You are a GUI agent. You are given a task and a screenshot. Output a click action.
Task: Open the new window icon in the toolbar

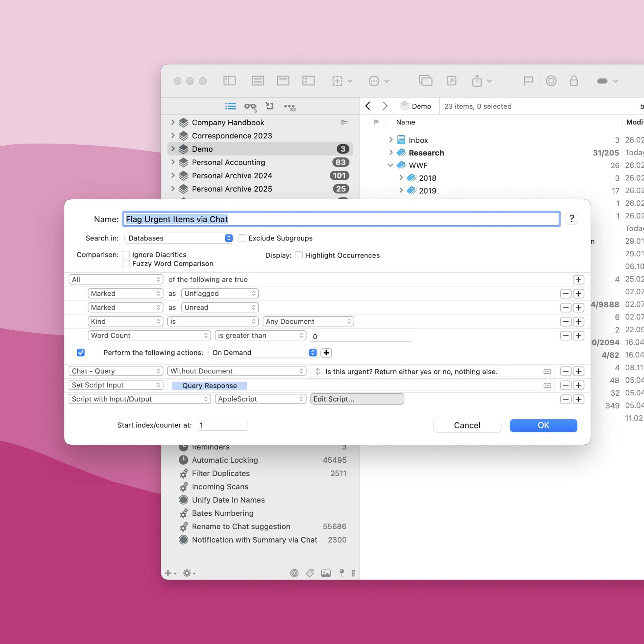(x=425, y=81)
